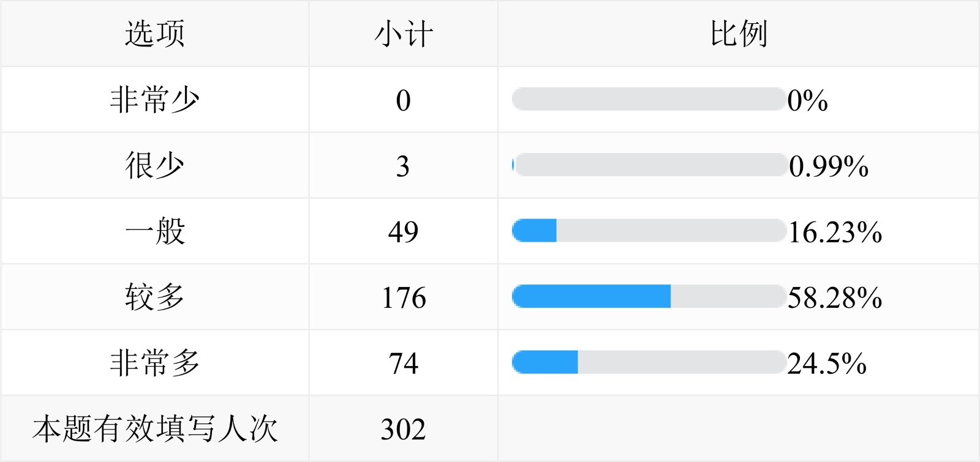The image size is (980, 462).
Task: Click the 比例 column header
Action: [x=739, y=34]
